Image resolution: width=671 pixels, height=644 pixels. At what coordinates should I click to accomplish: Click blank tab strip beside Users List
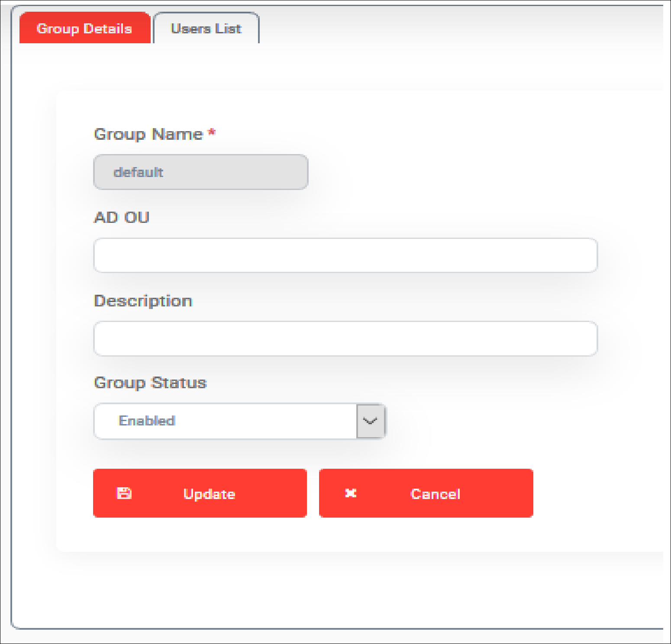433,29
